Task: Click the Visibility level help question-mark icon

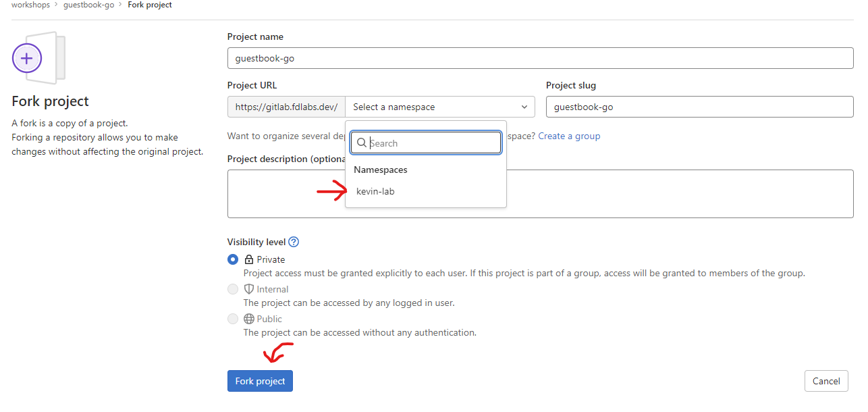Action: pos(294,242)
